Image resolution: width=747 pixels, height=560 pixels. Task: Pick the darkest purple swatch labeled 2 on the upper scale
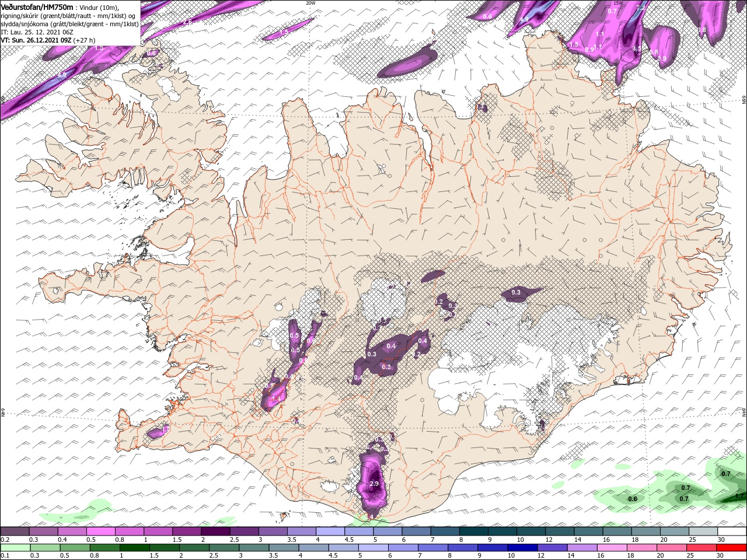click(215, 531)
